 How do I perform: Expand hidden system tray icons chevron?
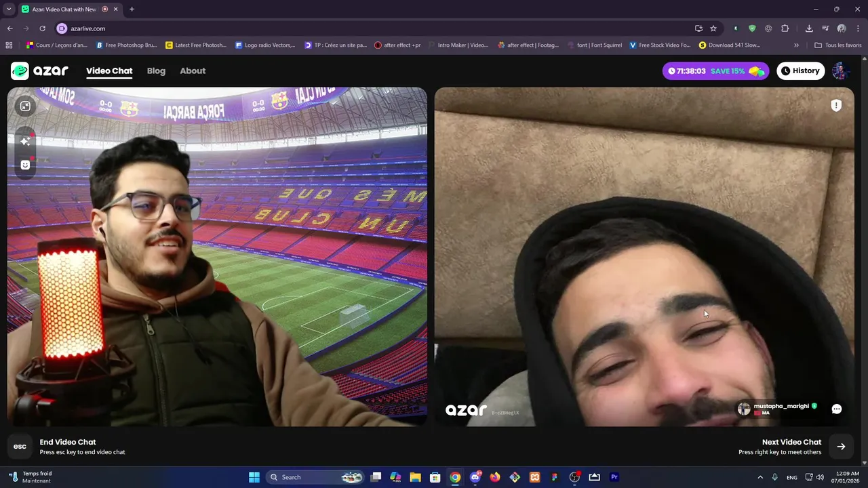[760, 477]
